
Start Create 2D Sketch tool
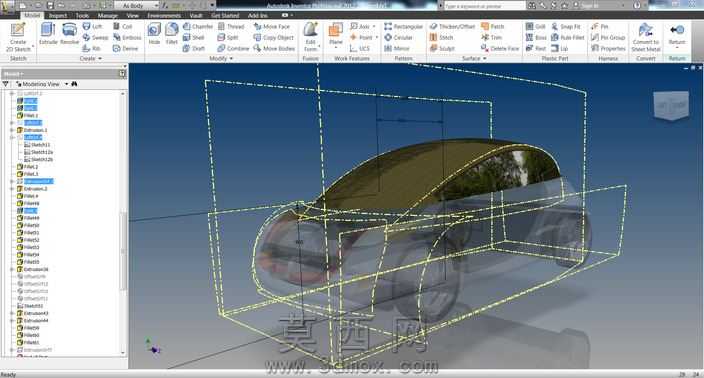tap(18, 37)
